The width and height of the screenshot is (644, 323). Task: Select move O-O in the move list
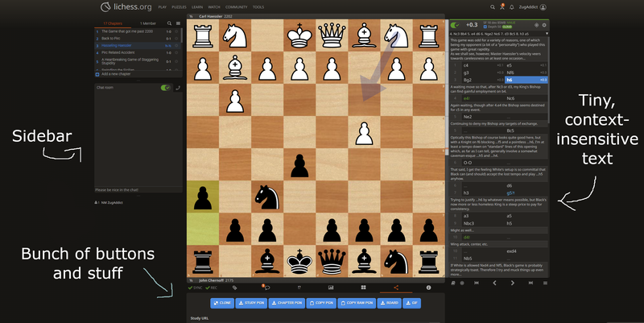pyautogui.click(x=482, y=163)
